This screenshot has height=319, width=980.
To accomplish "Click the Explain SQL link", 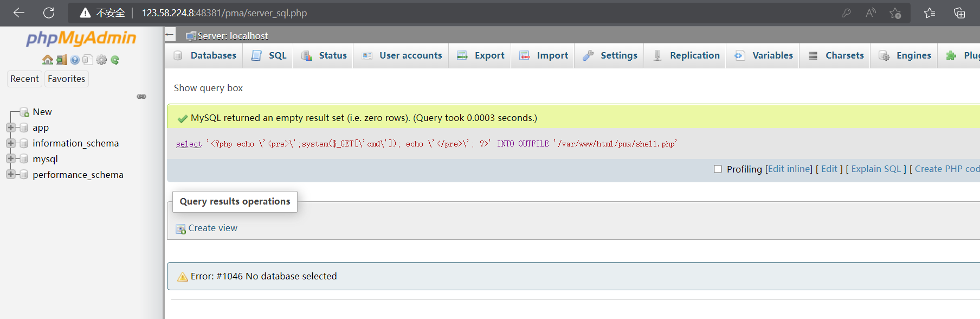I will (876, 169).
